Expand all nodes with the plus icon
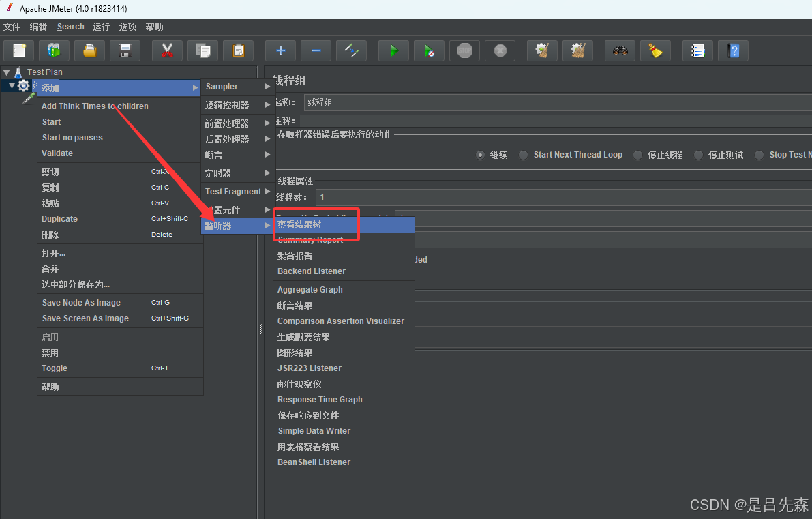Screen dimensions: 812x519 (281, 50)
